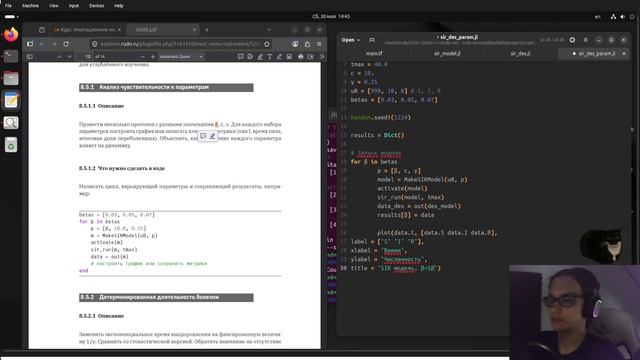
Task: Open the Files manager dock icon
Action: click(11, 78)
